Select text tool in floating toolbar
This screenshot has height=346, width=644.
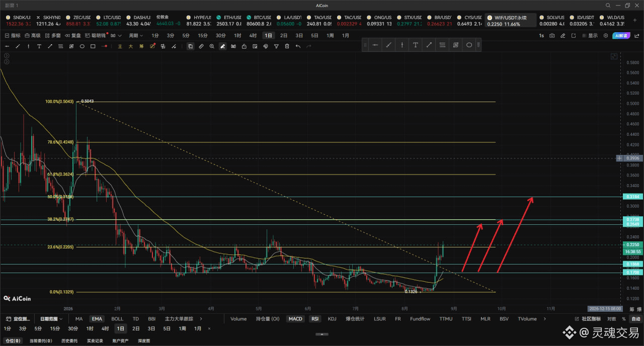coord(416,45)
